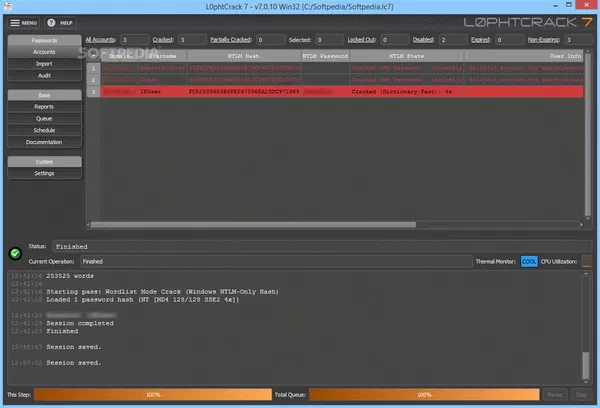Image resolution: width=600 pixels, height=408 pixels.
Task: Select row 1 Administrator account
Action: tap(342, 68)
